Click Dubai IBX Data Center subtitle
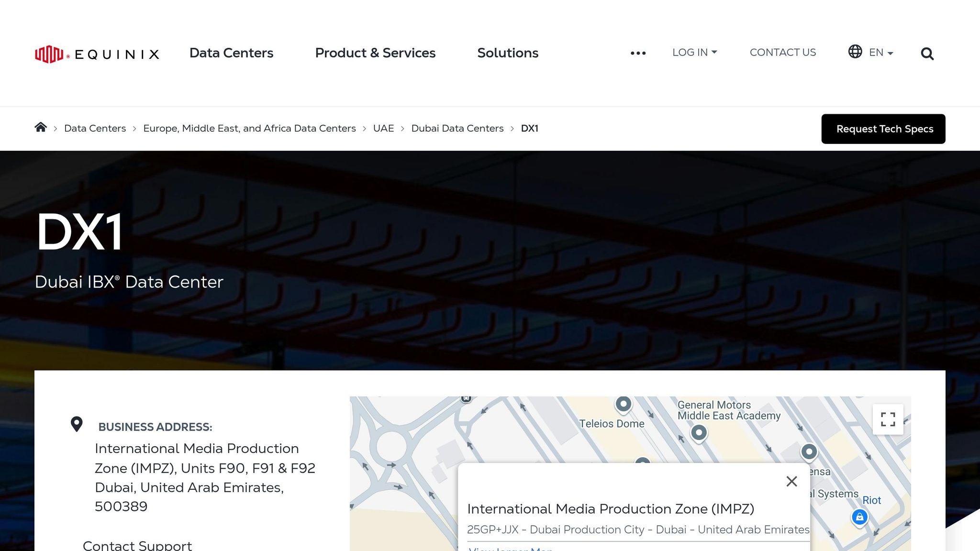This screenshot has width=980, height=551. point(129,282)
